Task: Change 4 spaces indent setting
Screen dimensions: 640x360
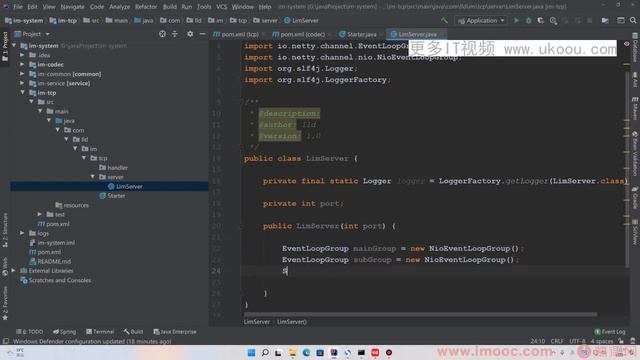Action: (602, 341)
